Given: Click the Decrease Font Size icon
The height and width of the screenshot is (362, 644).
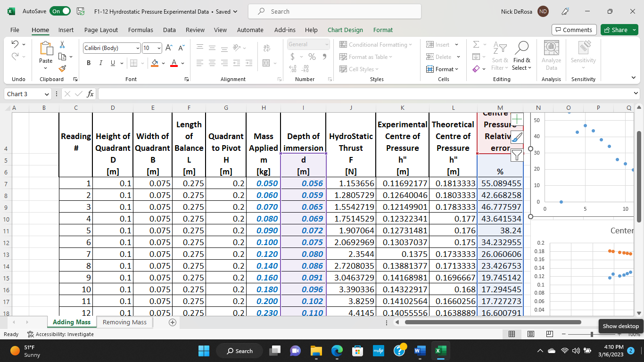Looking at the screenshot, I should (182, 48).
